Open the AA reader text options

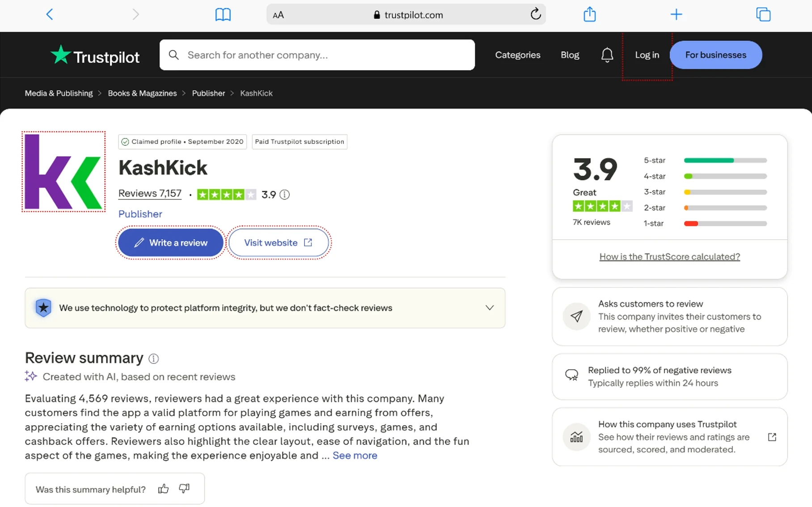[x=278, y=15]
